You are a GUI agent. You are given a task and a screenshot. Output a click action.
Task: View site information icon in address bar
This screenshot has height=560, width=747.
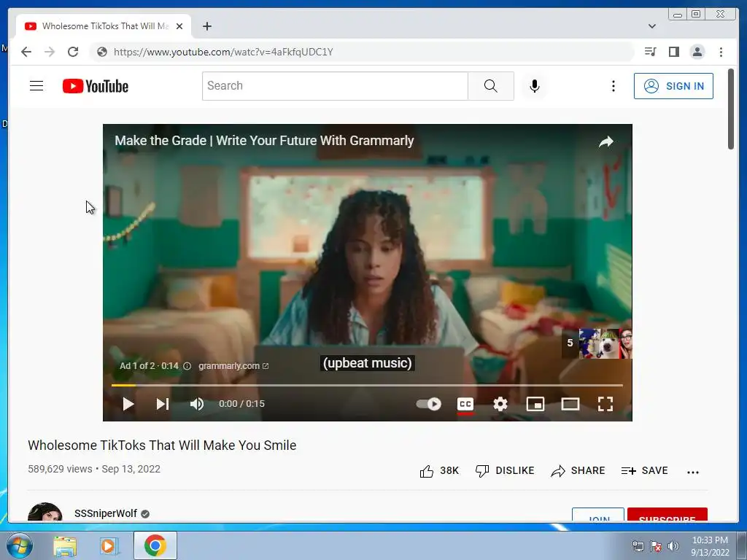[102, 52]
